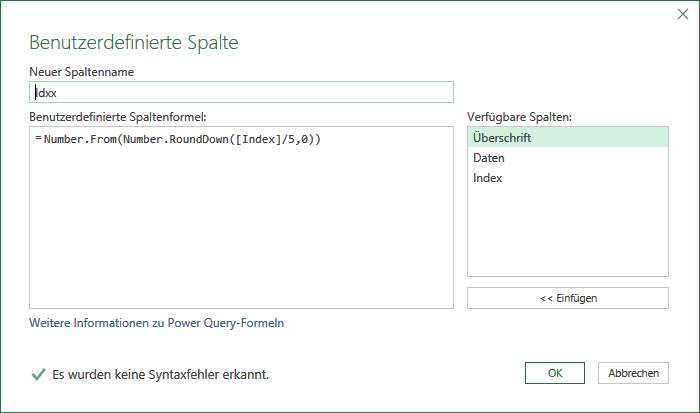The height and width of the screenshot is (413, 700).
Task: Cancel with the Abbrechen button
Action: coord(633,373)
